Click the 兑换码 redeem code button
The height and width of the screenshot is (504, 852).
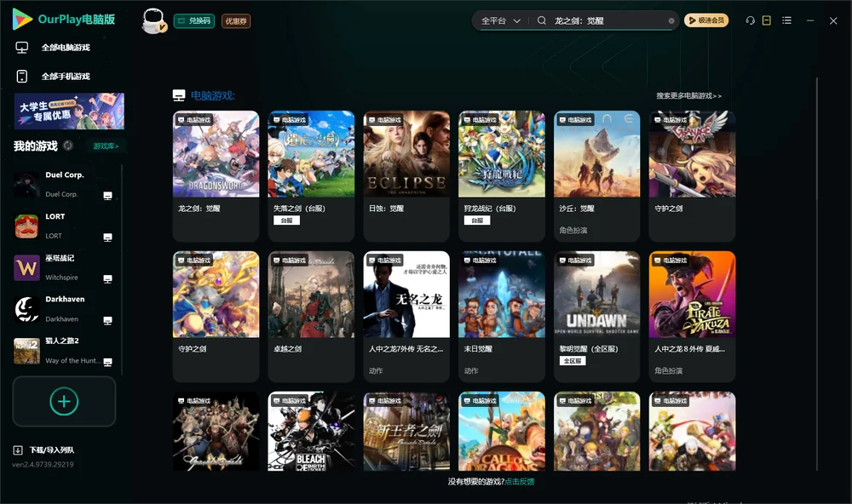(194, 21)
